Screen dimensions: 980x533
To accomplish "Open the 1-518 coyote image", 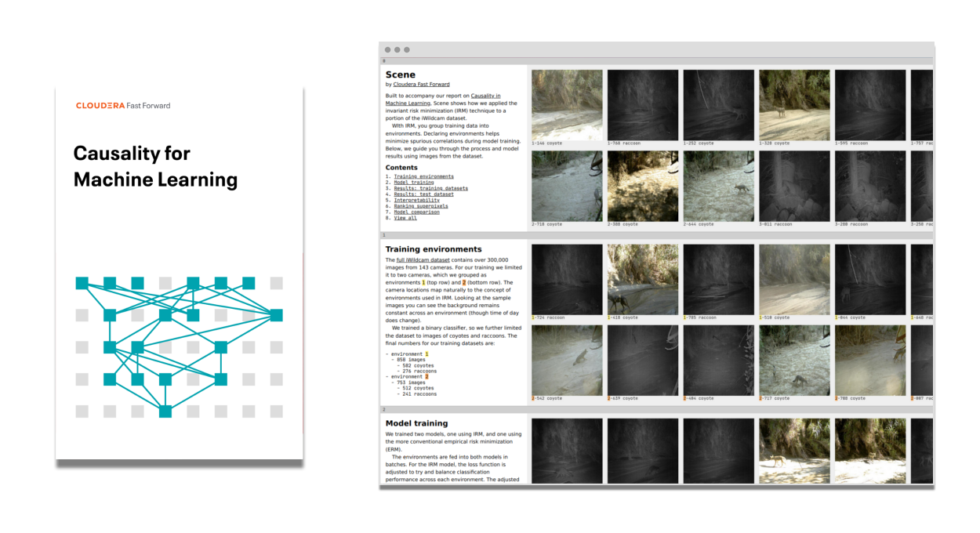I will point(794,279).
